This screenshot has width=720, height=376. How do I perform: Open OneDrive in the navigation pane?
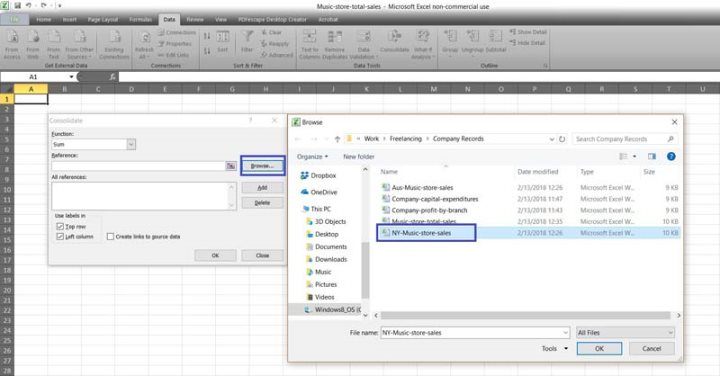319,192
